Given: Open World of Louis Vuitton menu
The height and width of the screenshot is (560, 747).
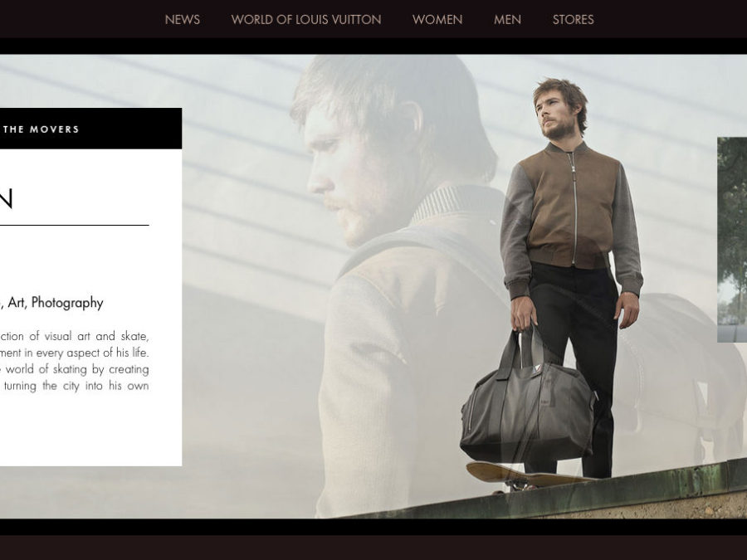Looking at the screenshot, I should 305,20.
